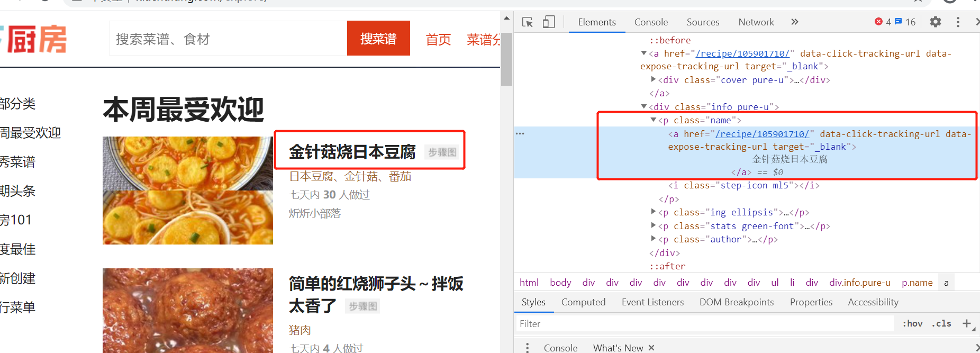Select p.name in the DOM breadcrumb

(x=917, y=283)
